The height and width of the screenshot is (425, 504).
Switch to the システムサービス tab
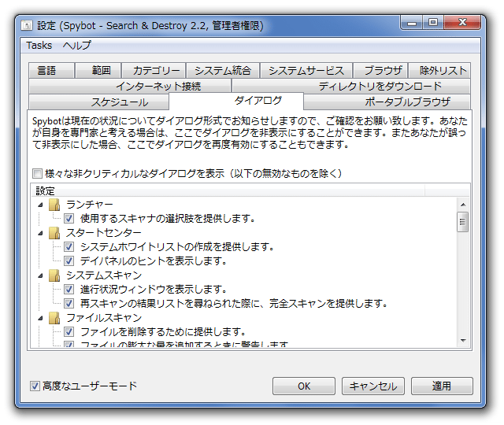(x=306, y=70)
